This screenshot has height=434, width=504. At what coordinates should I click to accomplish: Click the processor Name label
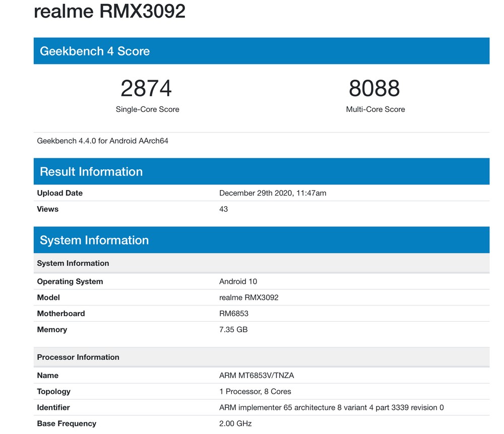(x=47, y=375)
